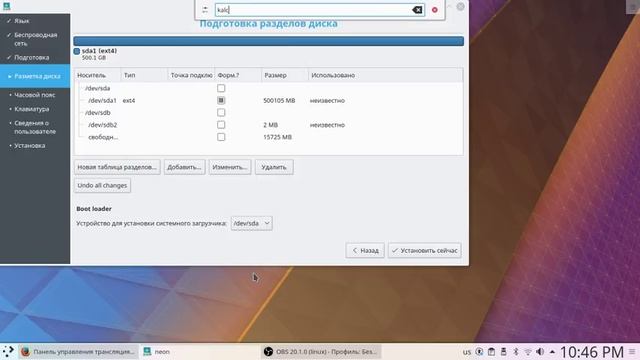Click the Назад back button
Viewport: 640px width, 360px height.
point(365,250)
